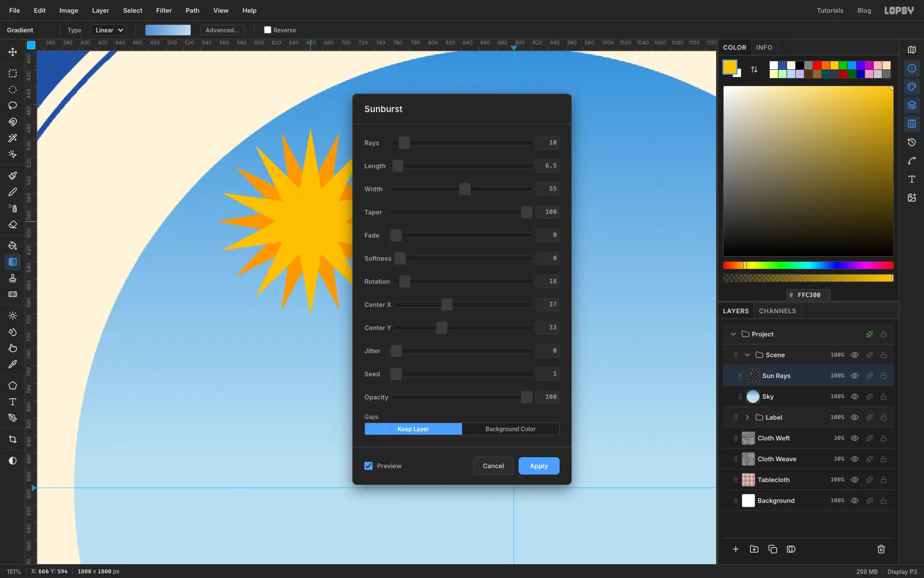This screenshot has height=578, width=924.
Task: Select the Eyedropper tool
Action: pyautogui.click(x=13, y=364)
